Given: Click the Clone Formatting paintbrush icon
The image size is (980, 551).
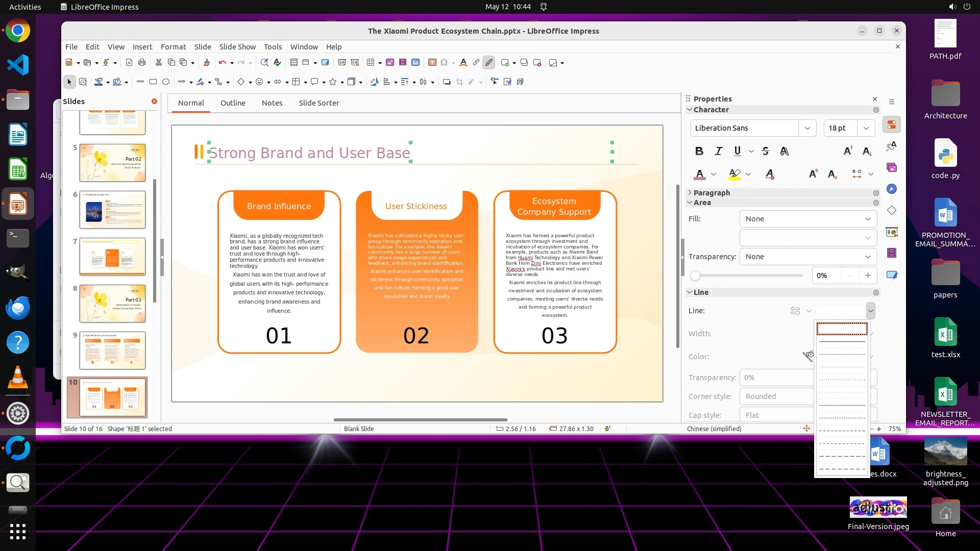Looking at the screenshot, I should tap(207, 63).
